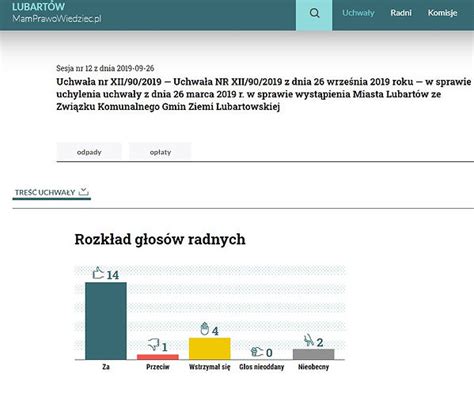Click the download icon beside Treść uchwały
Viewport: 474px width, 401px height.
coord(84,192)
